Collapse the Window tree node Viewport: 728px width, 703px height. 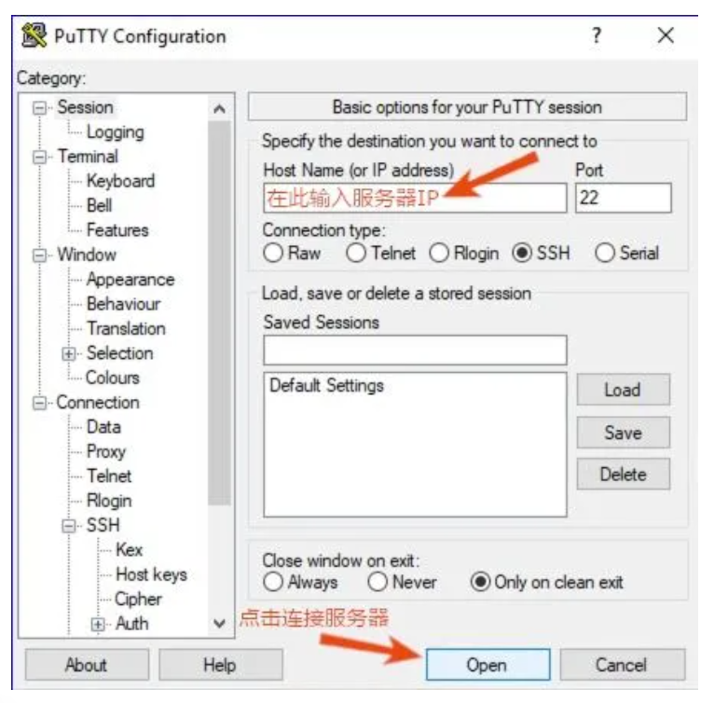point(39,255)
